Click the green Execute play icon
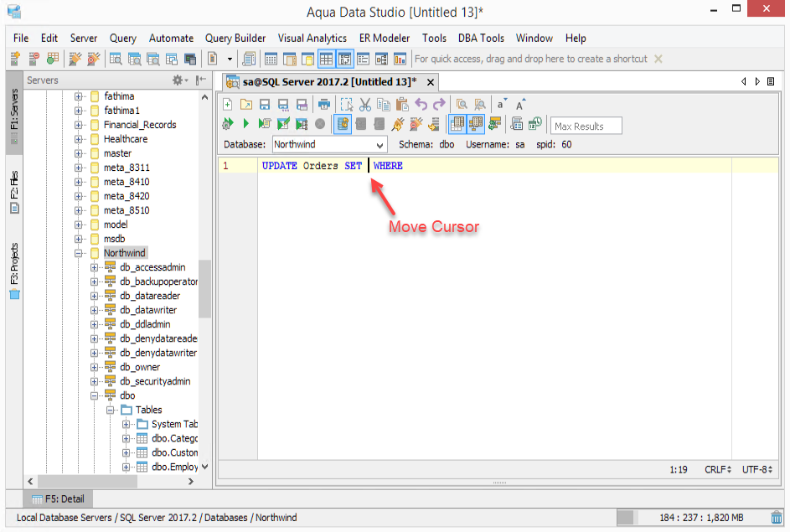The image size is (790, 532). 245,123
